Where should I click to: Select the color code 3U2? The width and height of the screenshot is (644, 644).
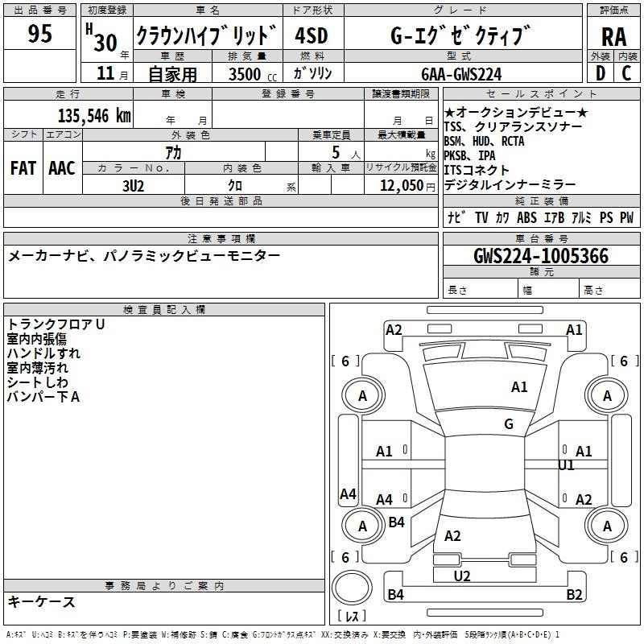coord(133,184)
